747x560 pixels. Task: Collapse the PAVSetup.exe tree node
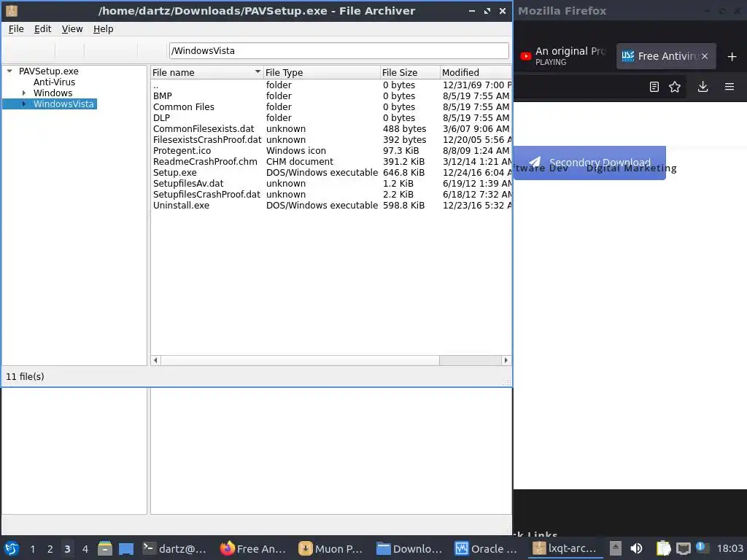click(9, 71)
